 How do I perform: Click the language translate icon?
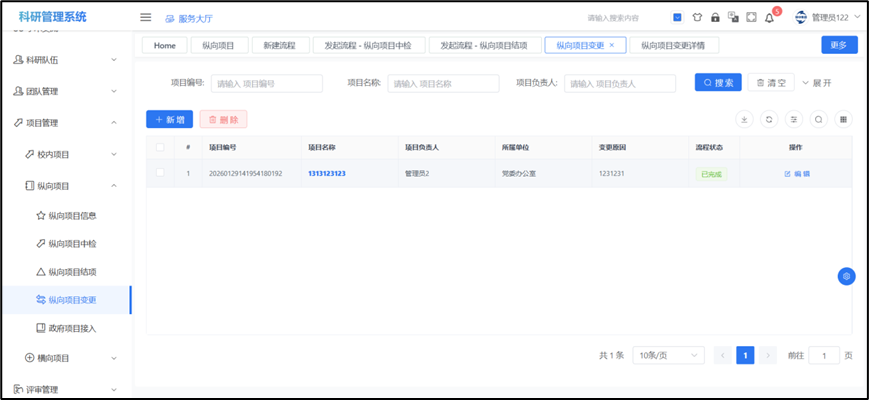(x=733, y=18)
